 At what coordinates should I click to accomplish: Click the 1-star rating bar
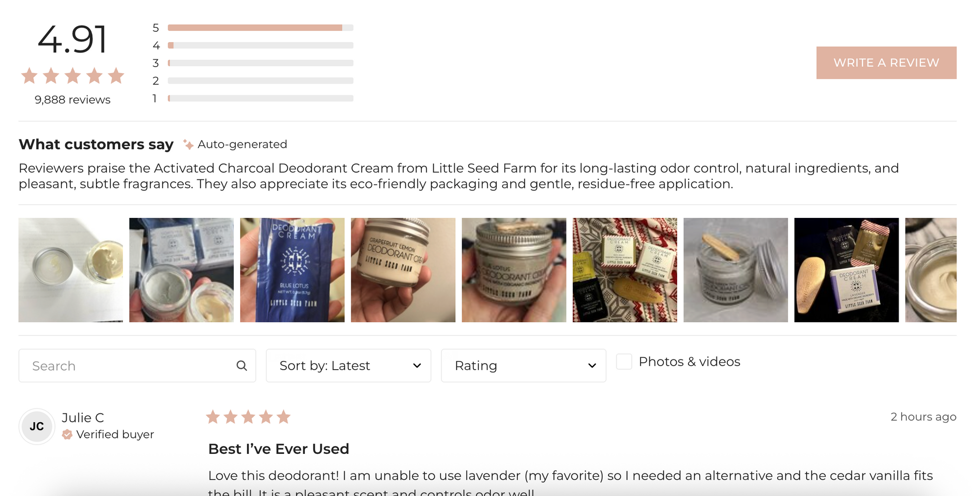(x=260, y=98)
